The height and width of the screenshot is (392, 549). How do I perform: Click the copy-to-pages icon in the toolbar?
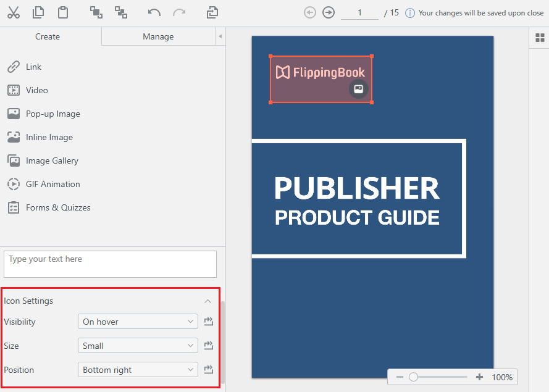pyautogui.click(x=212, y=12)
